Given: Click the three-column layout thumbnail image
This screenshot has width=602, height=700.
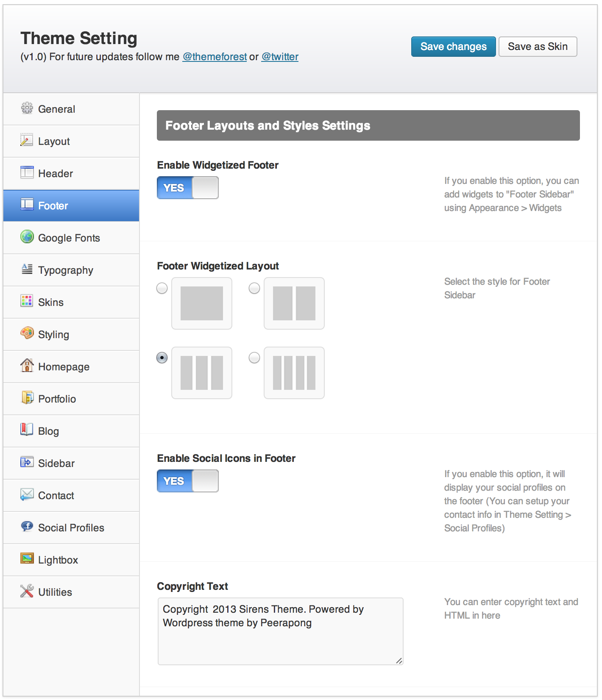Looking at the screenshot, I should [202, 373].
